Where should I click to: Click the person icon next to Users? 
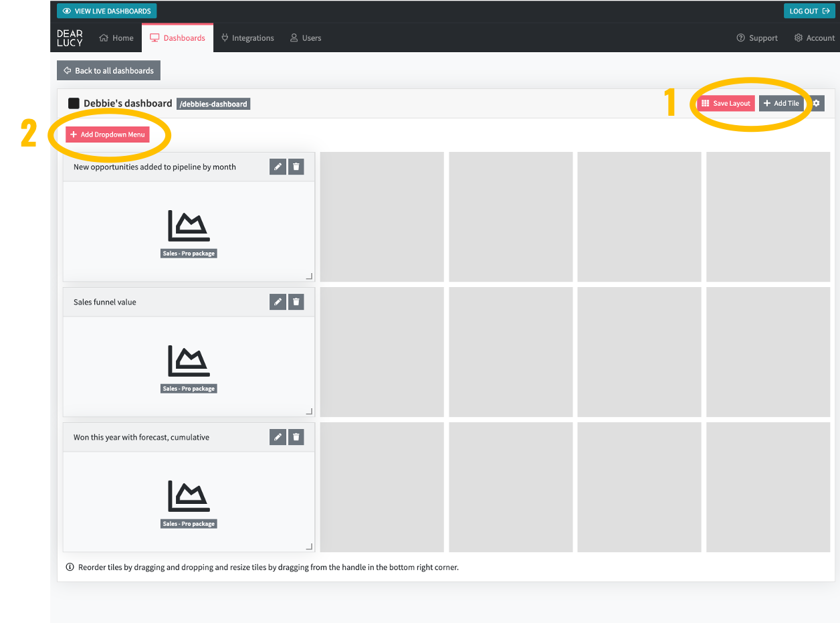(294, 38)
